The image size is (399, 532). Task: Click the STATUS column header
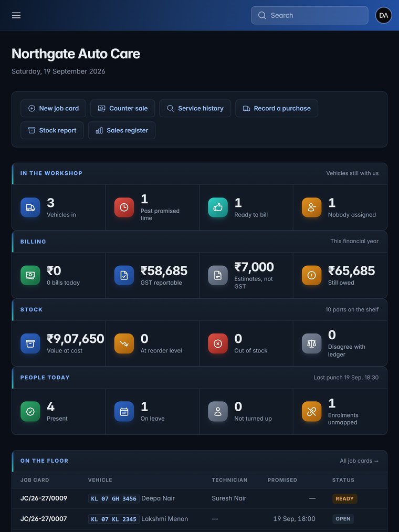[343, 480]
